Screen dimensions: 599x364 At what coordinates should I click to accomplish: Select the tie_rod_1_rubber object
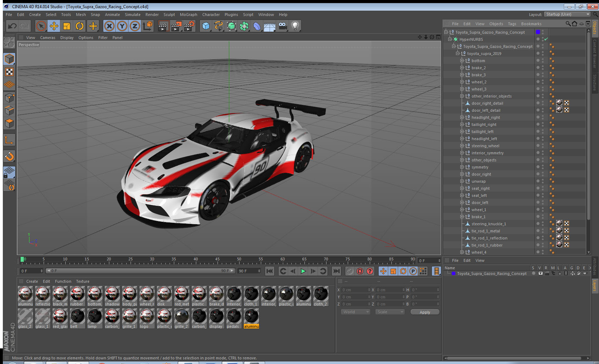[x=487, y=245]
